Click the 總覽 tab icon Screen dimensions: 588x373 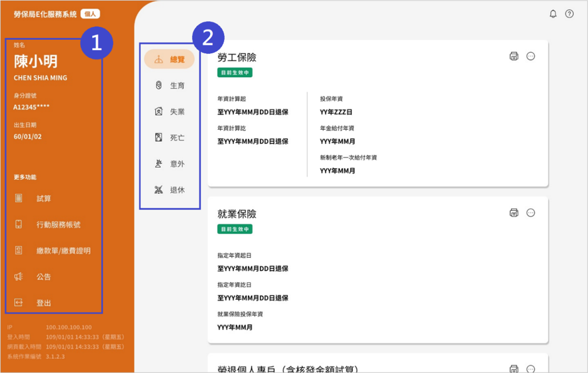coord(159,60)
